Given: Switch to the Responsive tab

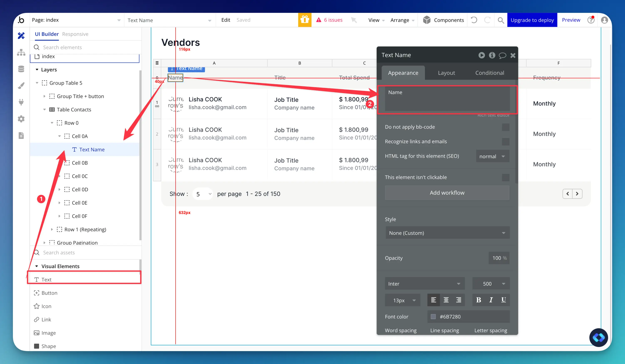Looking at the screenshot, I should 75,34.
